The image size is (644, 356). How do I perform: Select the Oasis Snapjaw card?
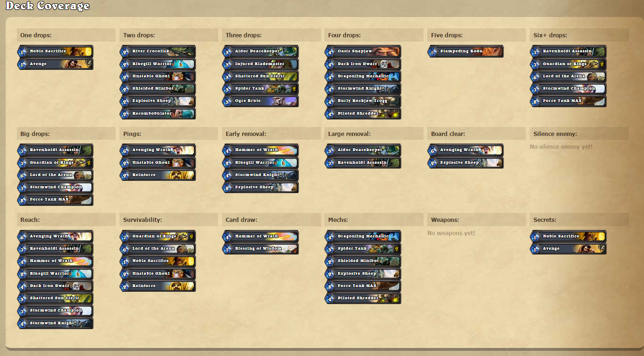click(x=363, y=51)
